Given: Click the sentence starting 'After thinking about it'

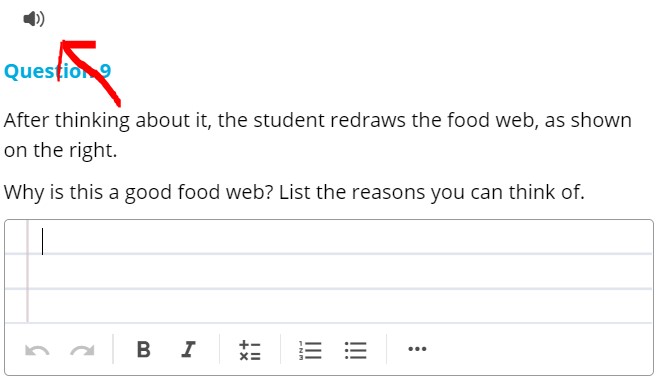Looking at the screenshot, I should click(317, 135).
